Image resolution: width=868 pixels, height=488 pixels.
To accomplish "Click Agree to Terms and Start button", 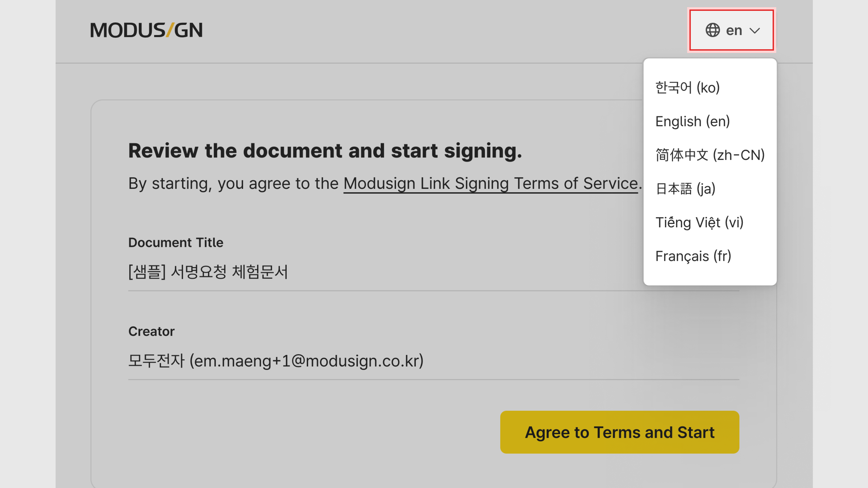I will (x=619, y=432).
